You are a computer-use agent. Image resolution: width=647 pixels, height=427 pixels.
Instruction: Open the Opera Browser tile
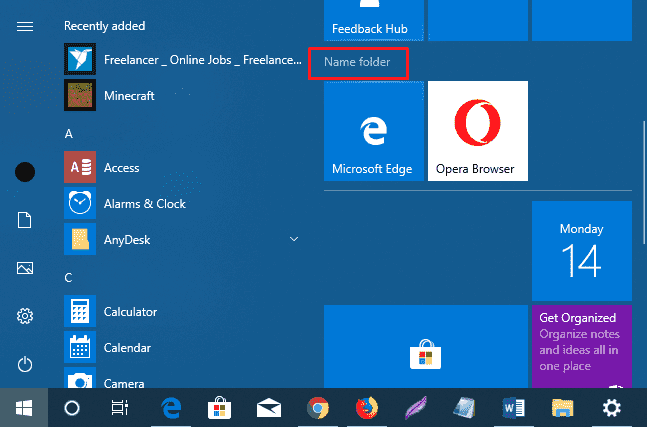point(478,131)
